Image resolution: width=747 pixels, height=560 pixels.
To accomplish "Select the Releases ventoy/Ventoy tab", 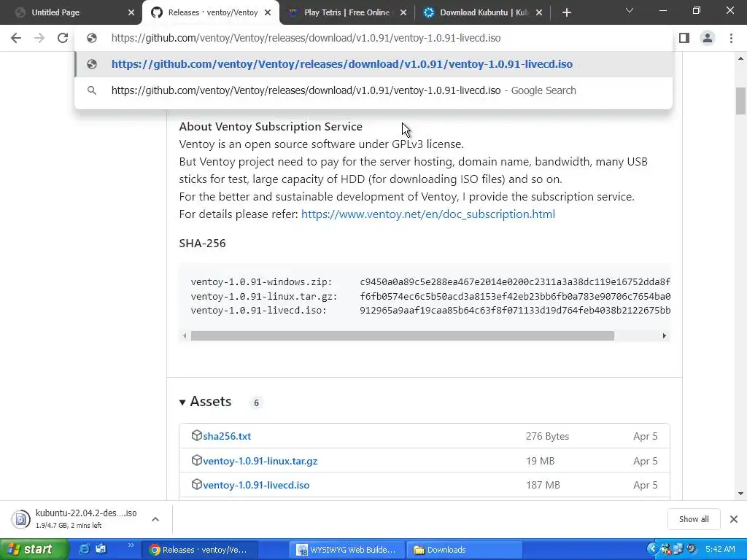I will click(x=211, y=12).
